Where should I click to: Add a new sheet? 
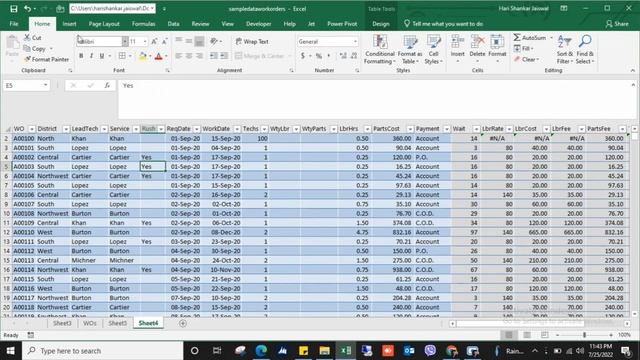(x=183, y=323)
